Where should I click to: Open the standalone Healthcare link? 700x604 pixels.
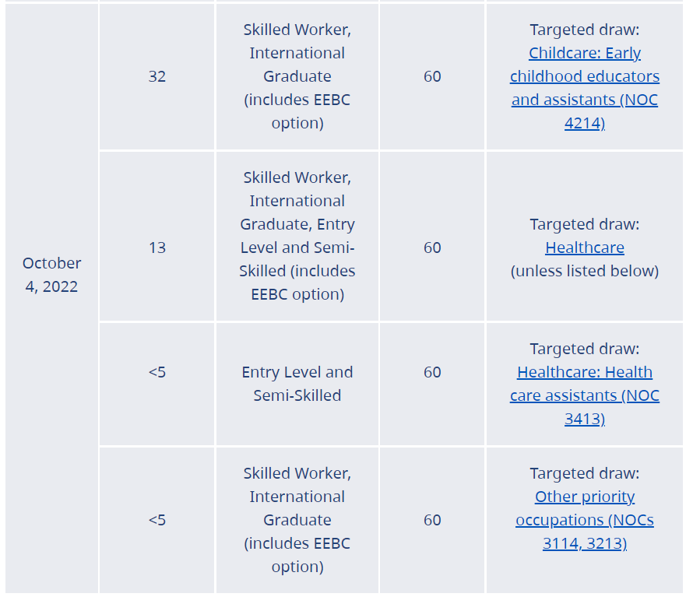585,248
